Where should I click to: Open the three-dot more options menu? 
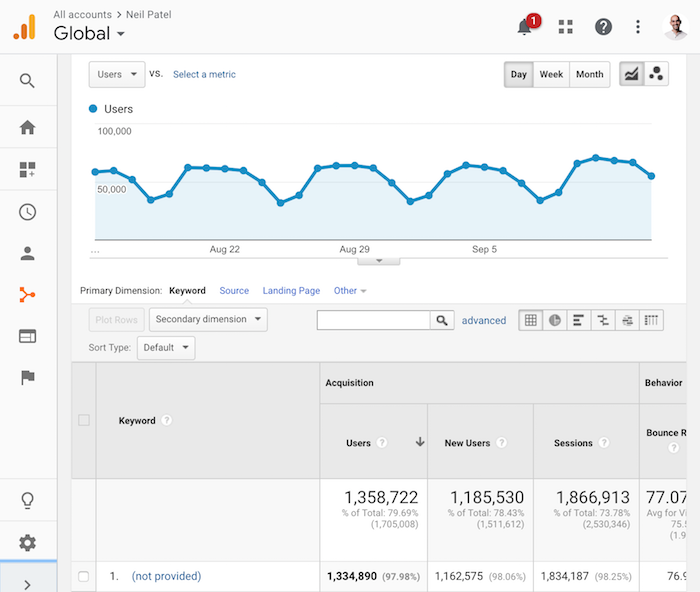coord(638,27)
